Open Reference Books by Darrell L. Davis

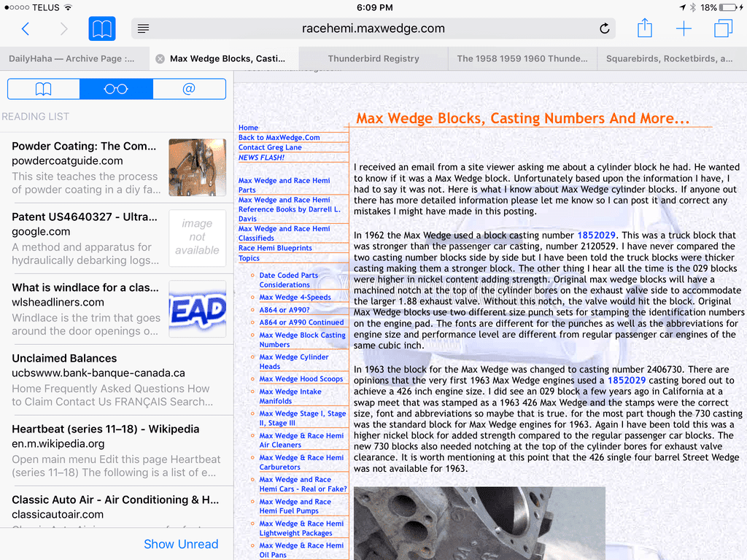point(290,209)
